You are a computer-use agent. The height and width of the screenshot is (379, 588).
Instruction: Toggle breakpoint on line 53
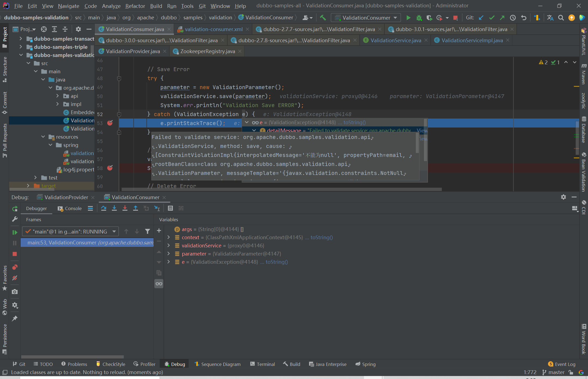[110, 123]
